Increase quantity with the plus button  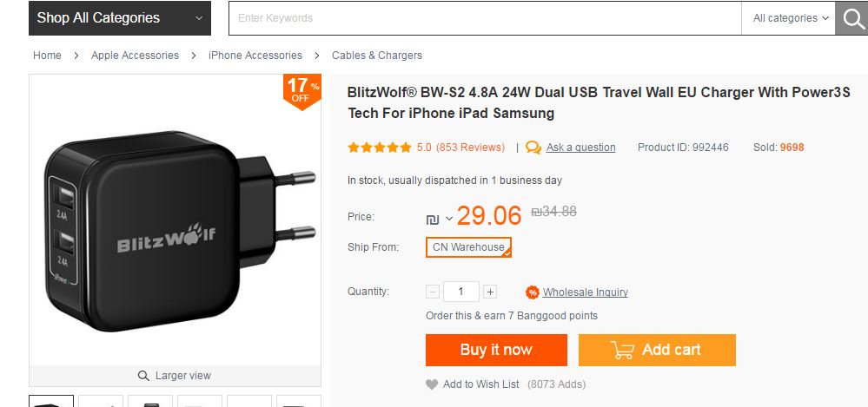[x=490, y=292]
